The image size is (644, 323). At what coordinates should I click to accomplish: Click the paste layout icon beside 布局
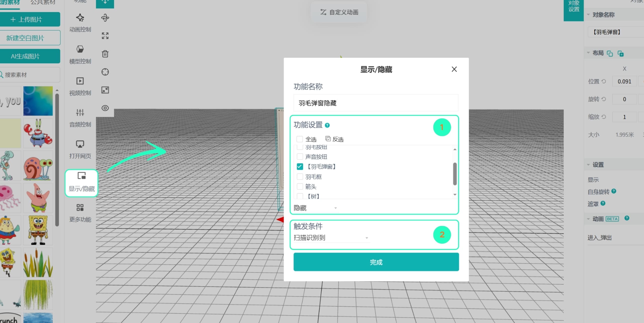[621, 53]
